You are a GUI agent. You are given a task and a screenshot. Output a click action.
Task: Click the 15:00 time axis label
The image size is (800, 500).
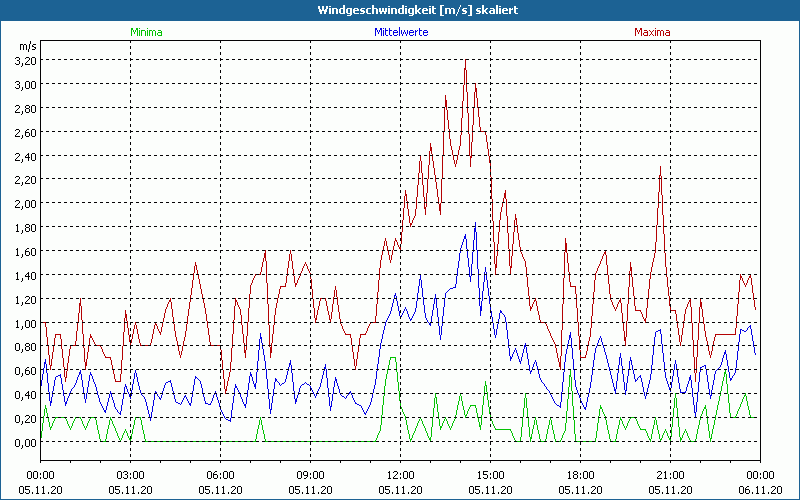[x=490, y=476]
